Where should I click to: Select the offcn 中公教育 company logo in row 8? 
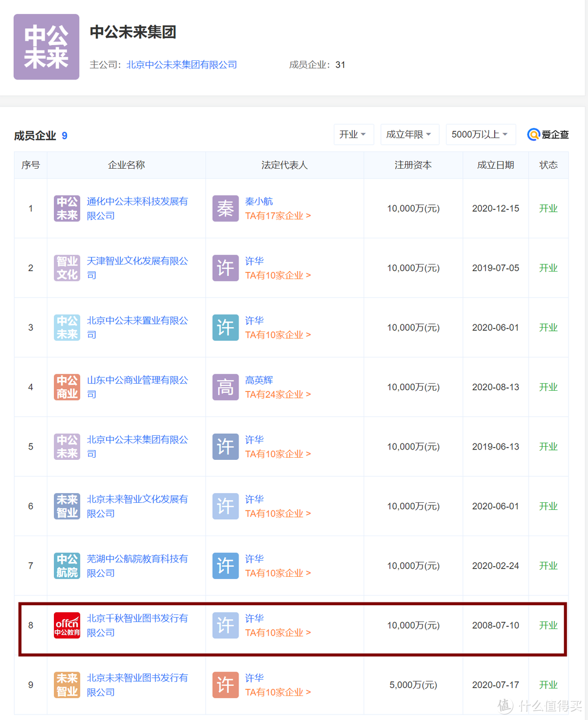tap(66, 625)
